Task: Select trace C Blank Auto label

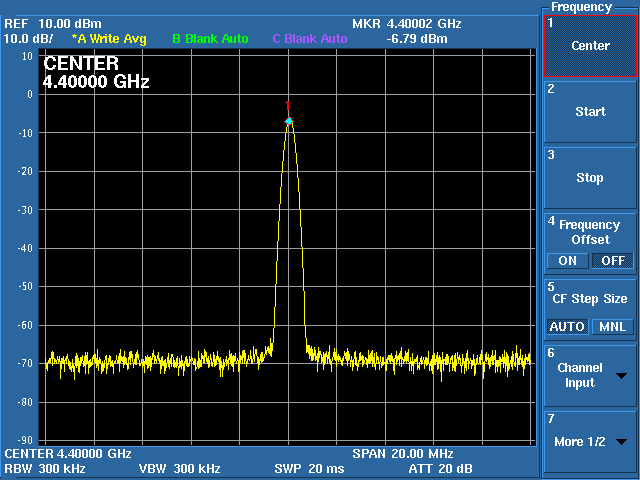Action: pyautogui.click(x=310, y=39)
